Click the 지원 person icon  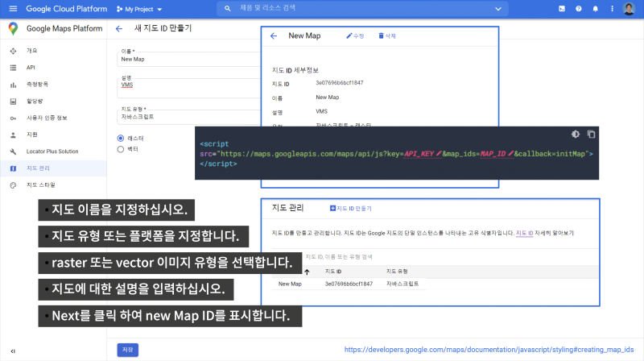pos(13,135)
